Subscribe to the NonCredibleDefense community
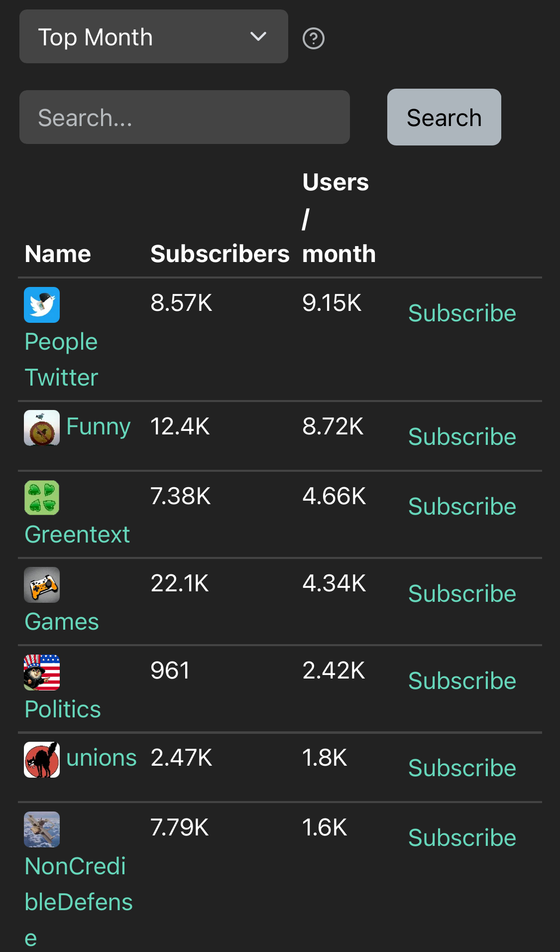 (462, 838)
